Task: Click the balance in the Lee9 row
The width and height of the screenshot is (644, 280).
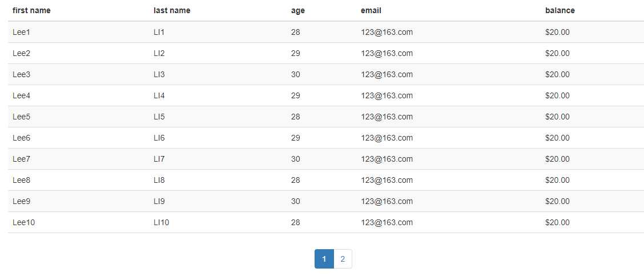Action: click(557, 202)
